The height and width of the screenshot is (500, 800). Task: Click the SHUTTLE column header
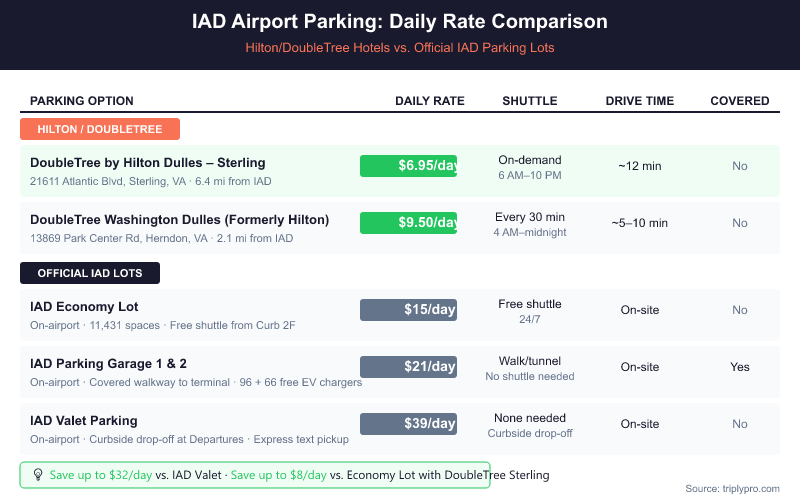tap(530, 101)
